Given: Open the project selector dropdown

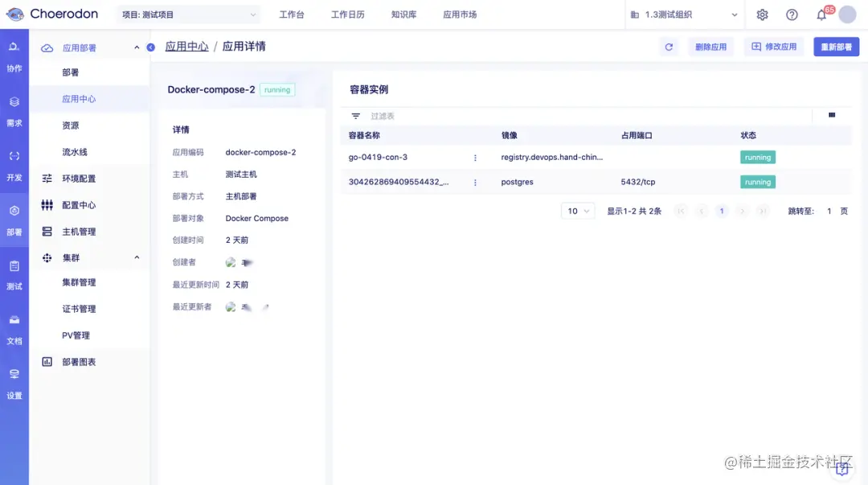Looking at the screenshot, I should (189, 15).
